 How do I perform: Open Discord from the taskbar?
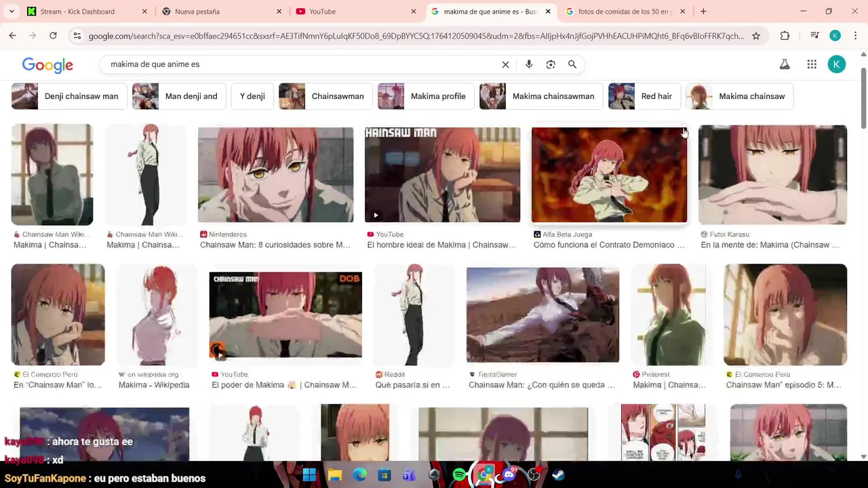(509, 475)
